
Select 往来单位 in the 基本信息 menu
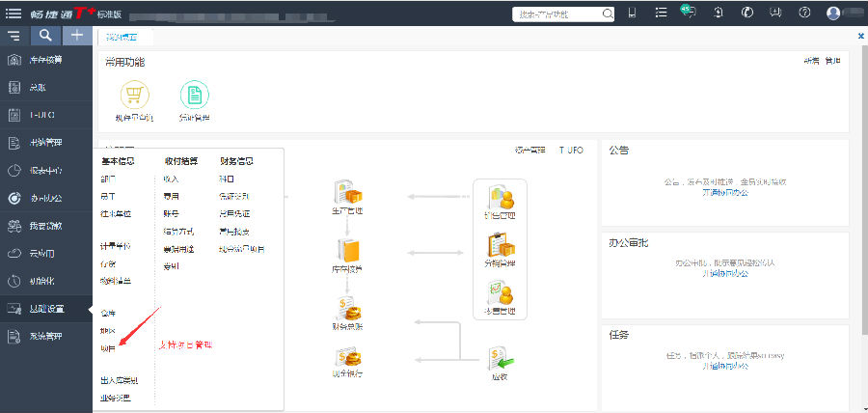coord(115,213)
